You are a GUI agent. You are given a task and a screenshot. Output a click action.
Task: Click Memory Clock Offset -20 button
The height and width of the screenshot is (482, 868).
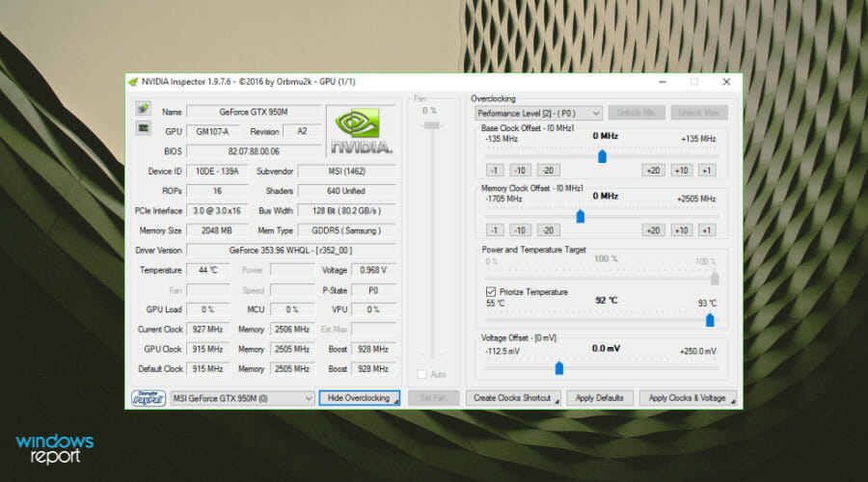[548, 230]
